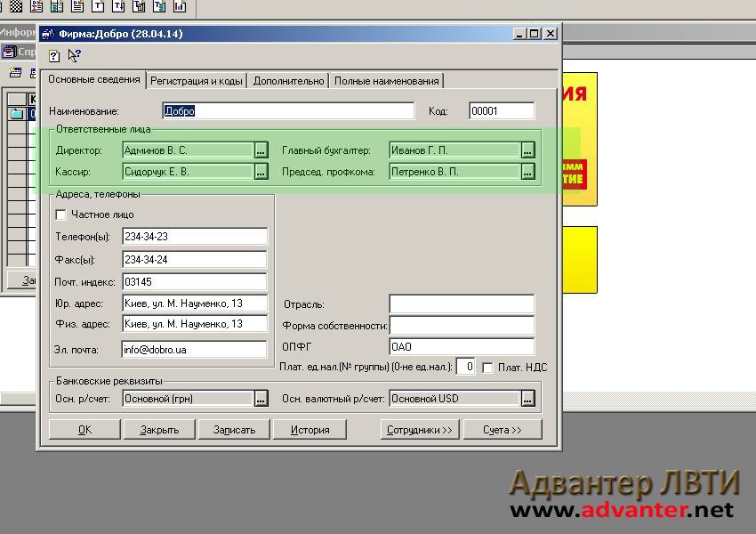Open the Счета >> button
The width and height of the screenshot is (756, 534).
tap(503, 430)
